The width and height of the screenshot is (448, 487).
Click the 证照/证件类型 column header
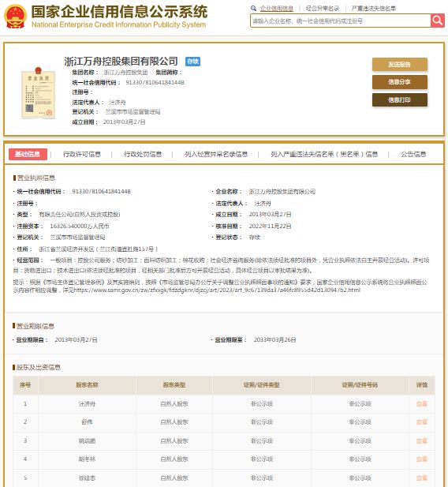[262, 385]
